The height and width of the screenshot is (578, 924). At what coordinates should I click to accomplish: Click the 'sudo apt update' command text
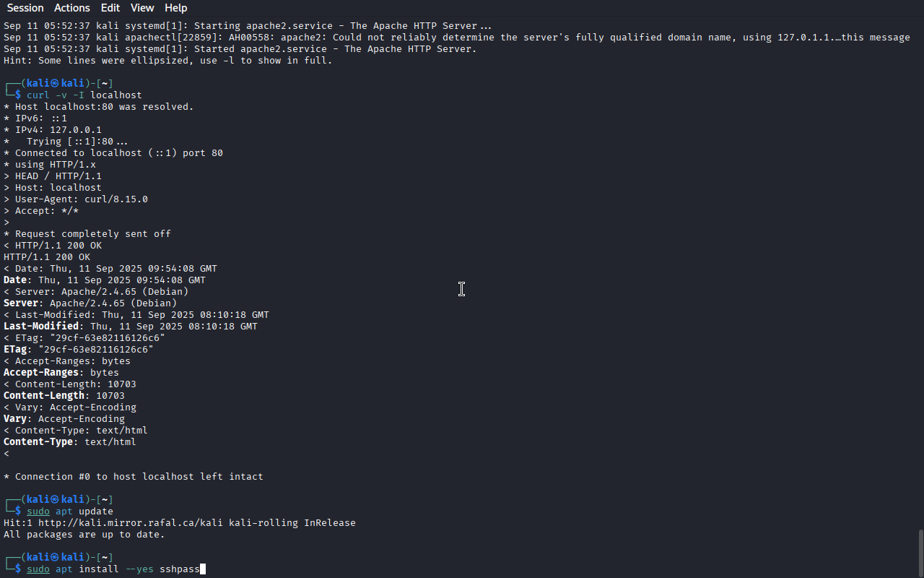[70, 512]
